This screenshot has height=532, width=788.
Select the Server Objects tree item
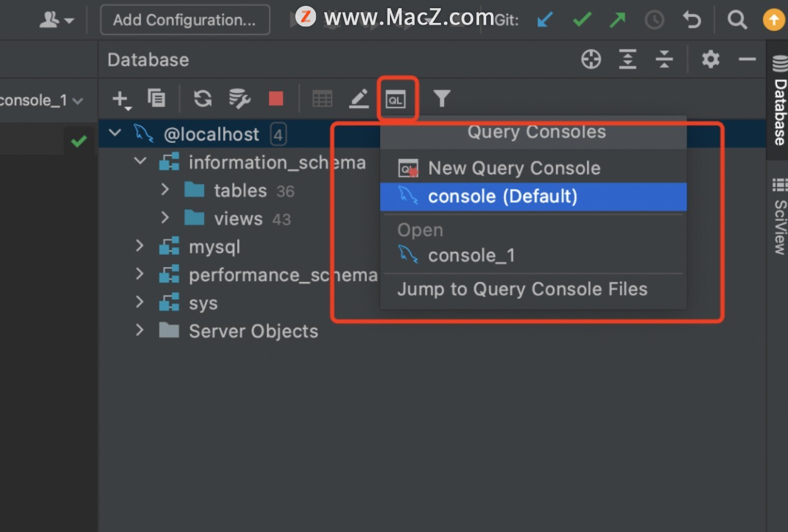[253, 331]
